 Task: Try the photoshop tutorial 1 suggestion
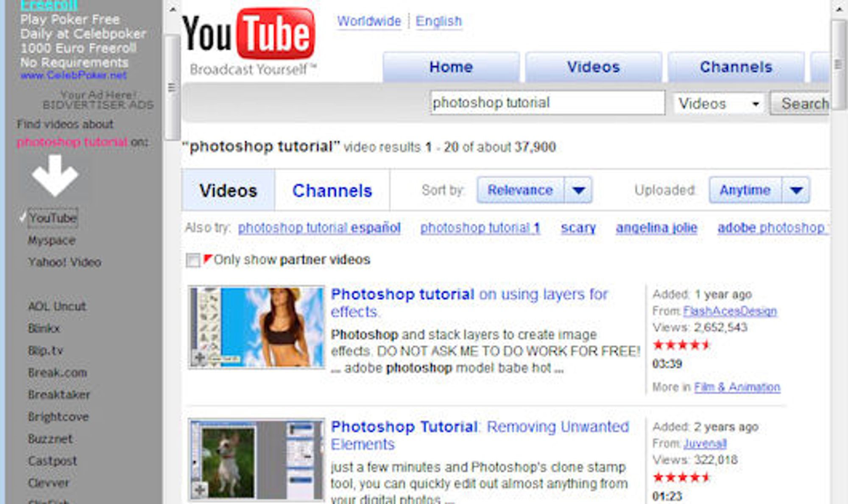pyautogui.click(x=480, y=228)
